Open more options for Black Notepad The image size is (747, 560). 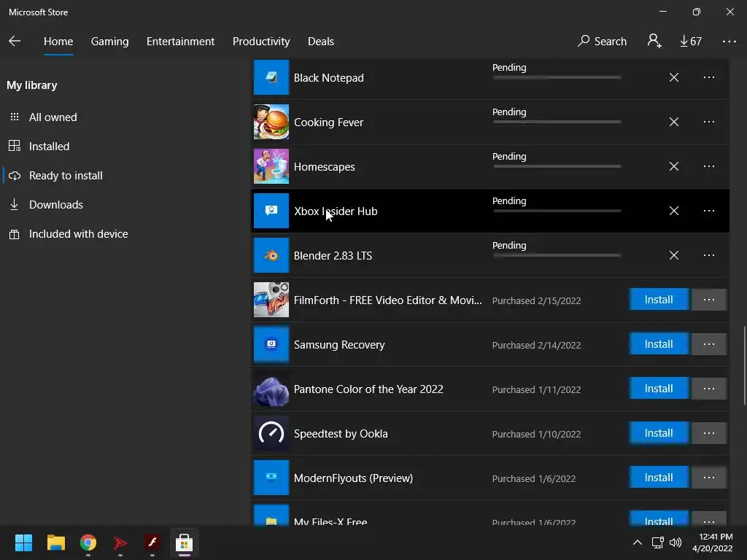(x=709, y=77)
